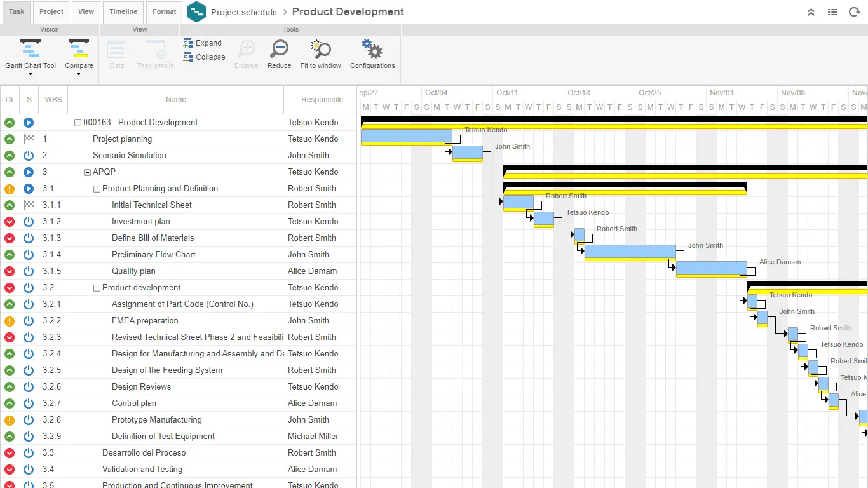
Task: Toggle the play status icon for APQP task
Action: point(28,172)
